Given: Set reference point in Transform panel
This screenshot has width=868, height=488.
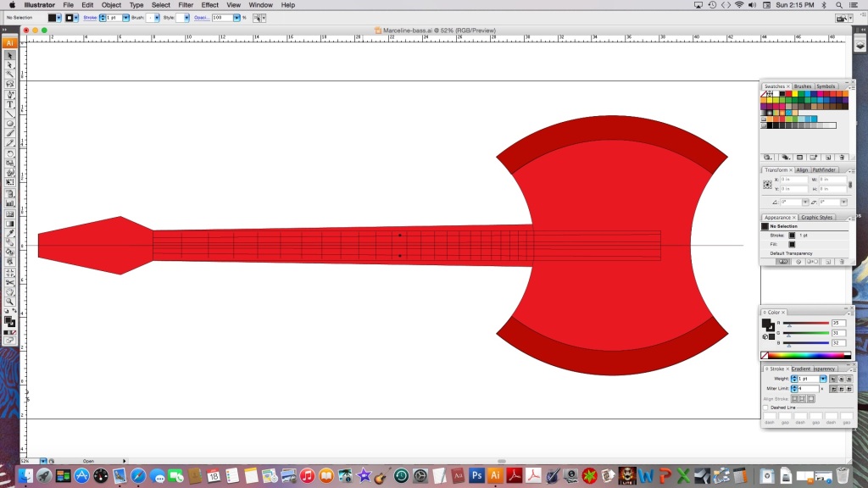Looking at the screenshot, I should (x=767, y=184).
